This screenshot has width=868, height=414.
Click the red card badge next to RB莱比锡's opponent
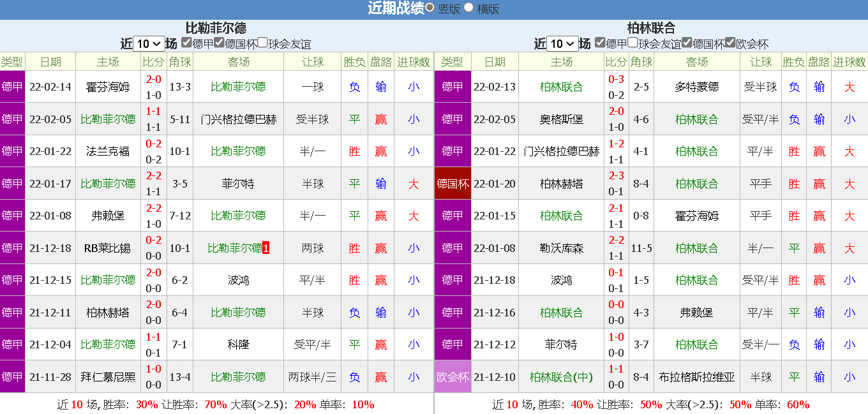[266, 248]
